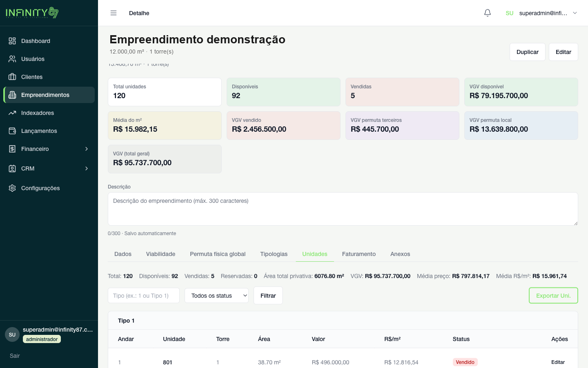Select the Unidades tab

315,254
